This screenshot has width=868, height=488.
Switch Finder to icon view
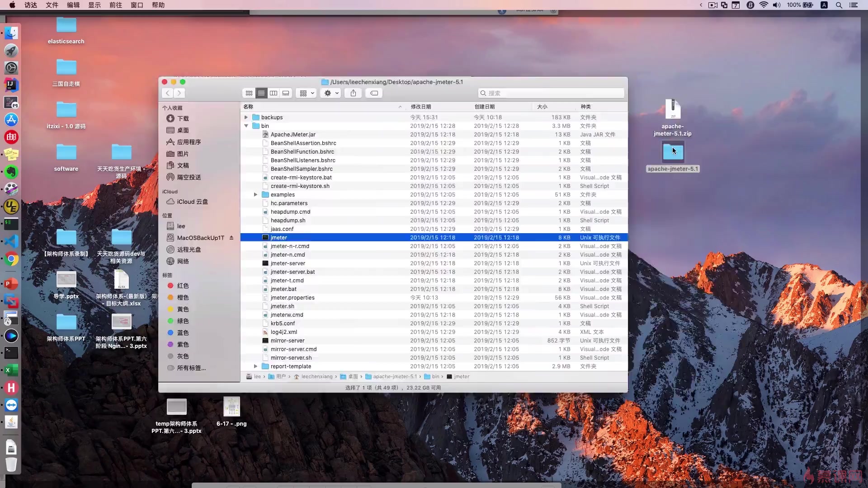[249, 93]
